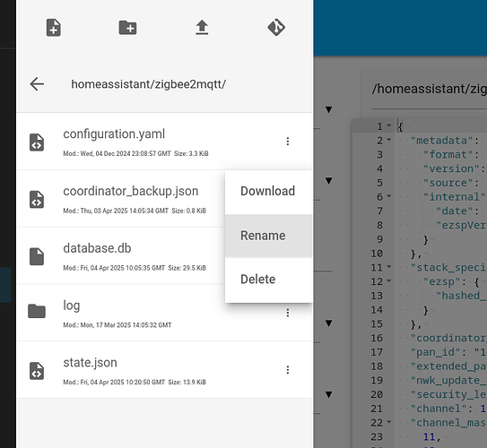The image size is (487, 448).
Task: Select Download from the context menu
Action: 268,192
